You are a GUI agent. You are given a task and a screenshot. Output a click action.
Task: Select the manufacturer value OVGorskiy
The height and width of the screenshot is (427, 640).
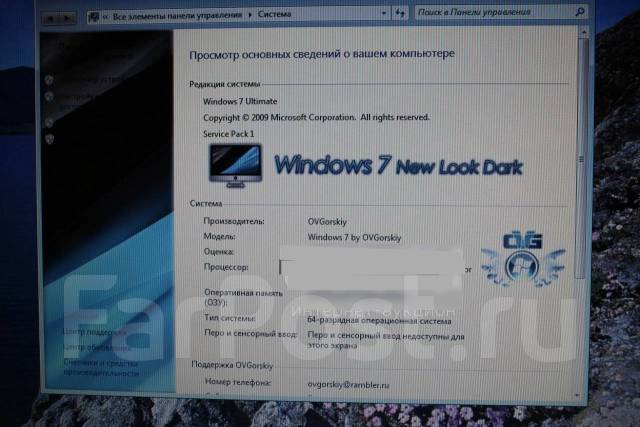coord(327,222)
